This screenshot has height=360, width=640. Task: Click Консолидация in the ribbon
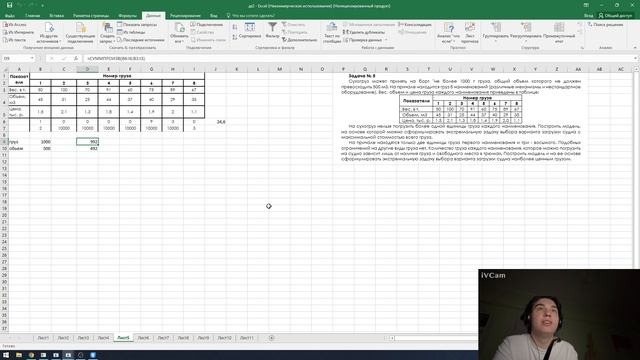(x=415, y=25)
